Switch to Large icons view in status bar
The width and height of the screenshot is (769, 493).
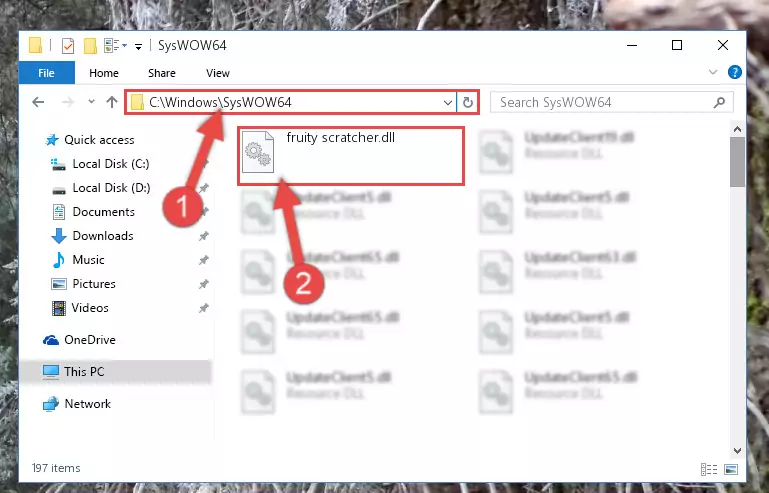(731, 469)
